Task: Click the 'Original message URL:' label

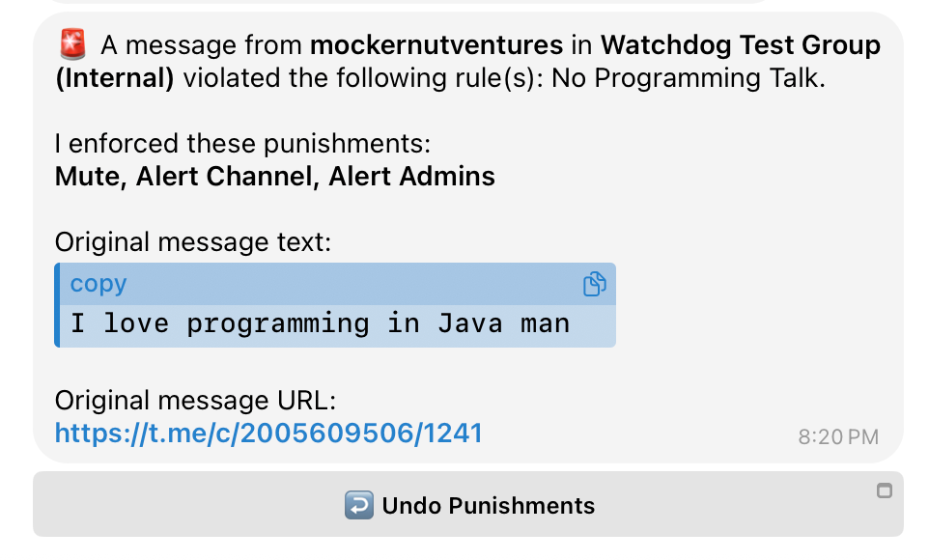Action: pos(195,401)
